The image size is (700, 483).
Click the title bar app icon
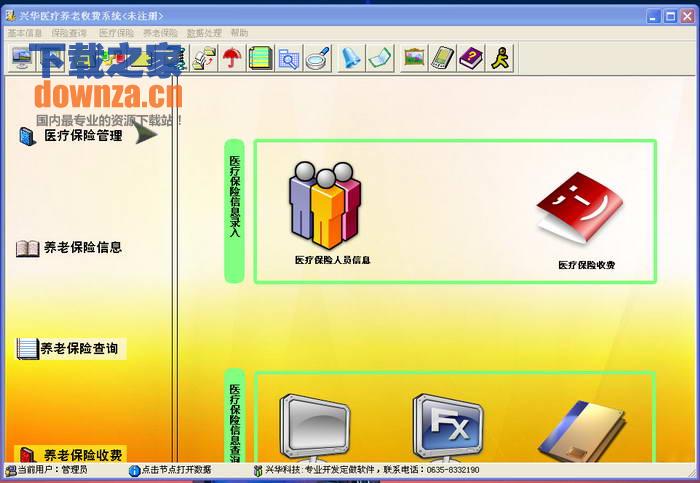(x=11, y=16)
